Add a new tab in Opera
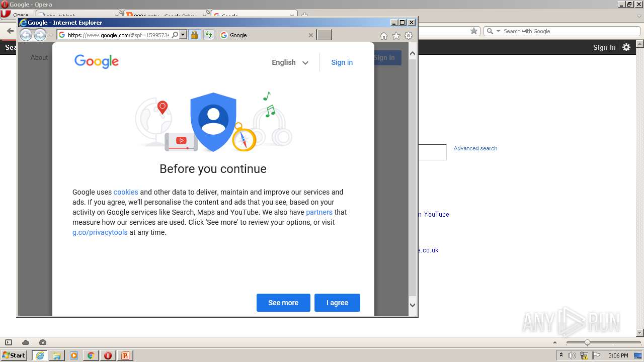The width and height of the screenshot is (644, 362). pyautogui.click(x=305, y=15)
